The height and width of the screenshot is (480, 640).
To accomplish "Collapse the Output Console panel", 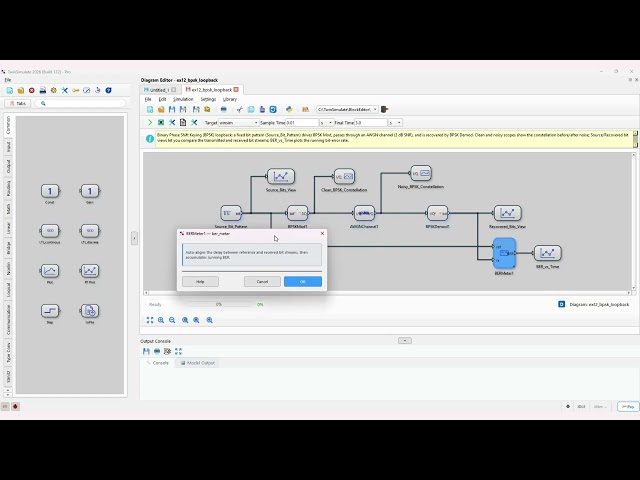I will [405, 340].
